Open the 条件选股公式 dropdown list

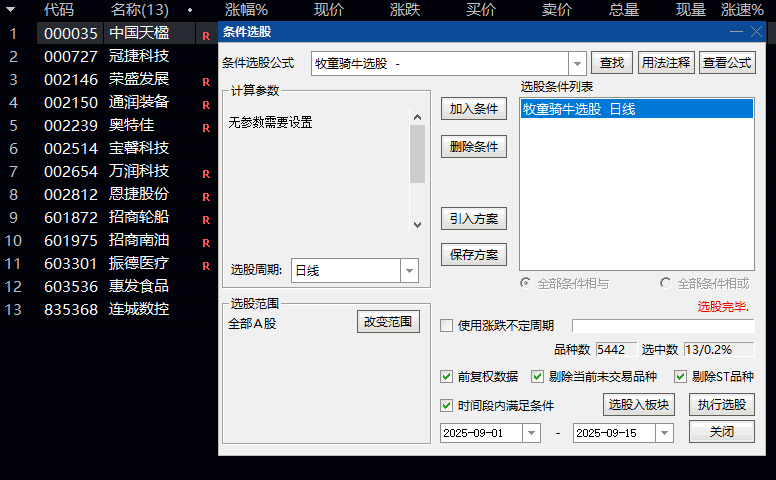coord(577,64)
